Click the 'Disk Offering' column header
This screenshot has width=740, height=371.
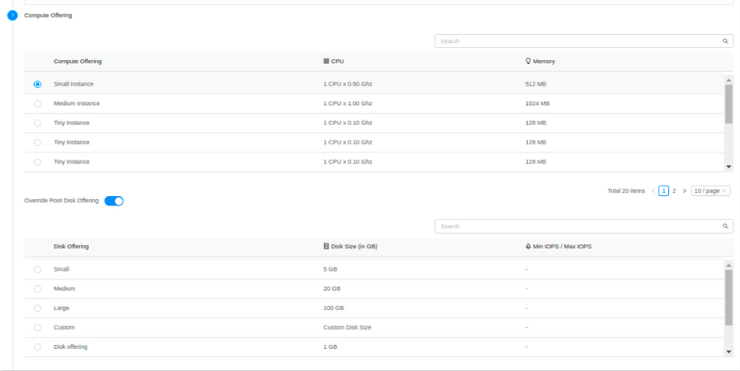tap(71, 246)
